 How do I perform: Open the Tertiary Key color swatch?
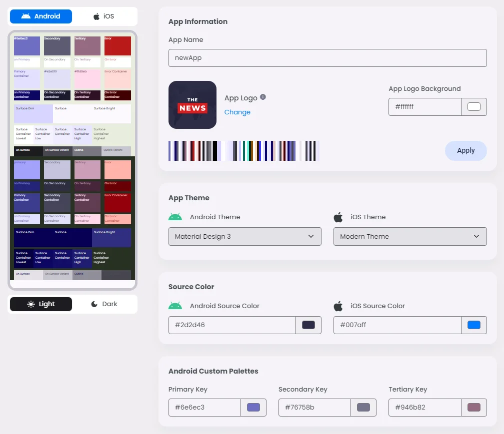point(473,408)
